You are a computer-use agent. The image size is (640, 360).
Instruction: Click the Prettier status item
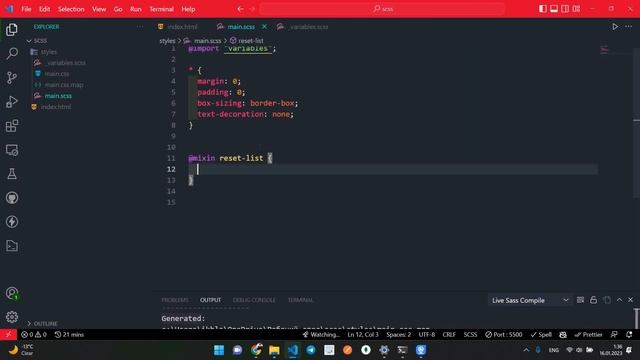click(588, 335)
